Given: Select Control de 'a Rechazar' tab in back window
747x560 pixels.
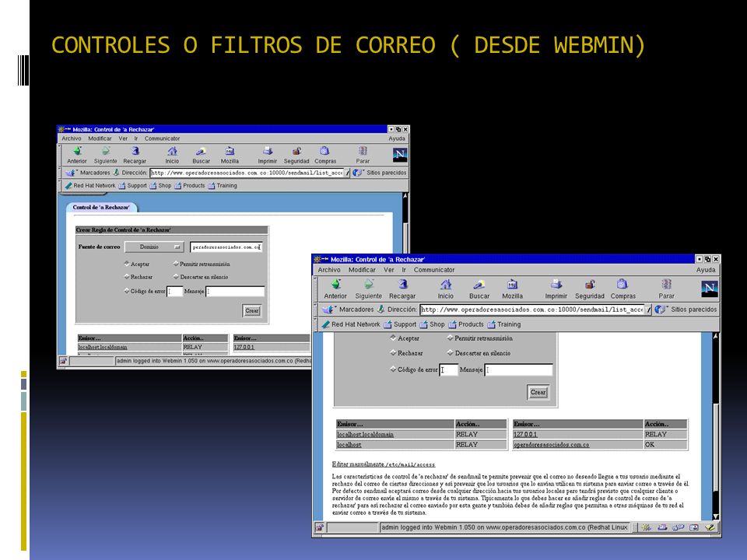Looking at the screenshot, I should tap(101, 207).
